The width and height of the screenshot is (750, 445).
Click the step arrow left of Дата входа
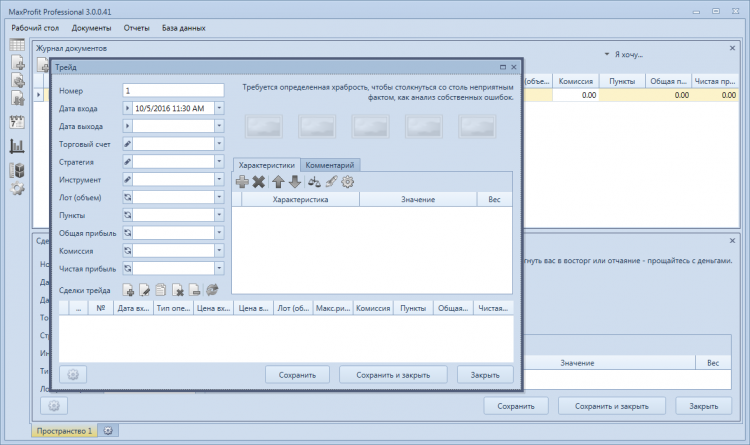[x=128, y=108]
